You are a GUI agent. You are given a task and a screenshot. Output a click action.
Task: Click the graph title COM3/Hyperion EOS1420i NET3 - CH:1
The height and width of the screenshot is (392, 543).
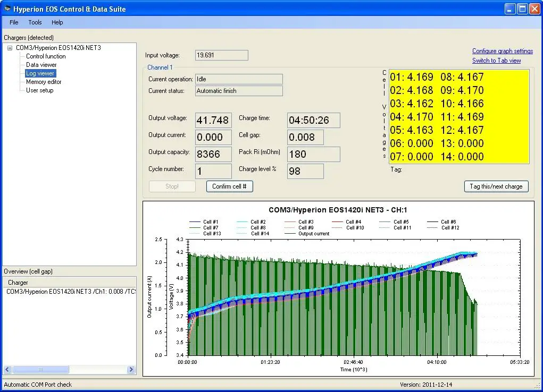click(x=338, y=210)
